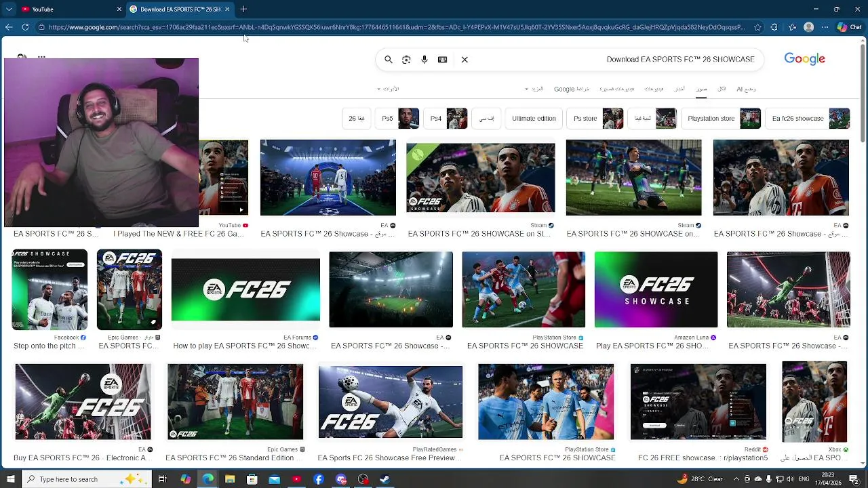The image size is (868, 488).
Task: Open Facebook from the taskbar
Action: click(319, 479)
